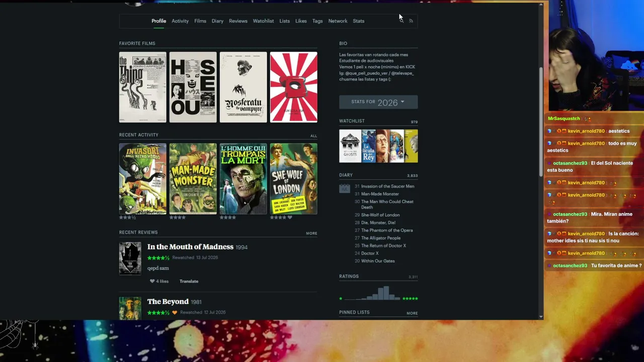Click Translate under the qepd sam review
Image resolution: width=644 pixels, height=362 pixels.
coord(189,282)
